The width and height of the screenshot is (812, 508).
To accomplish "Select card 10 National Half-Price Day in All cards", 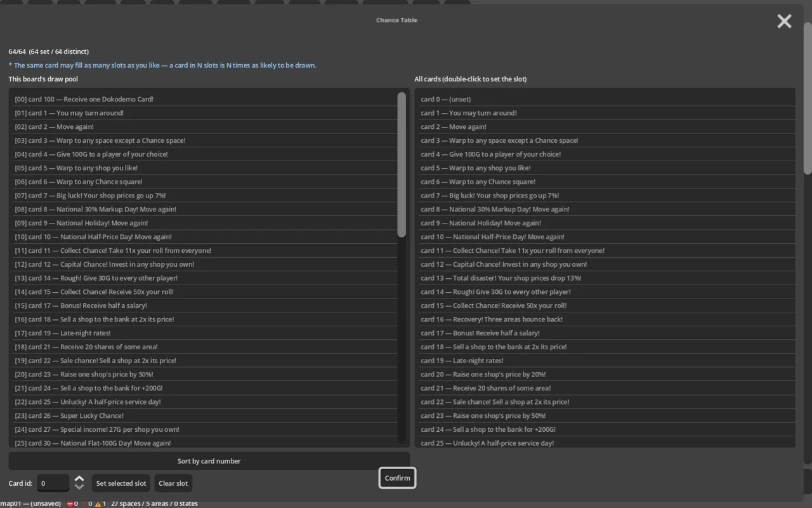I will 606,237.
